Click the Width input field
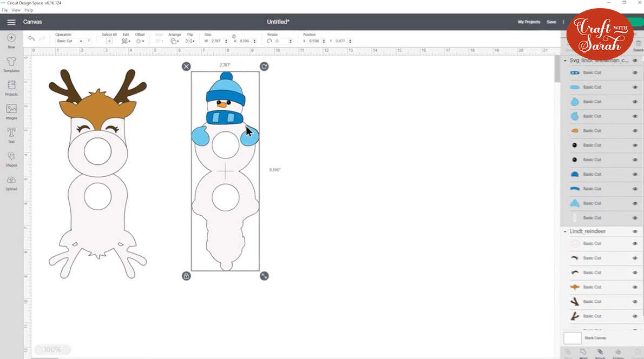This screenshot has width=644, height=359. click(x=216, y=41)
